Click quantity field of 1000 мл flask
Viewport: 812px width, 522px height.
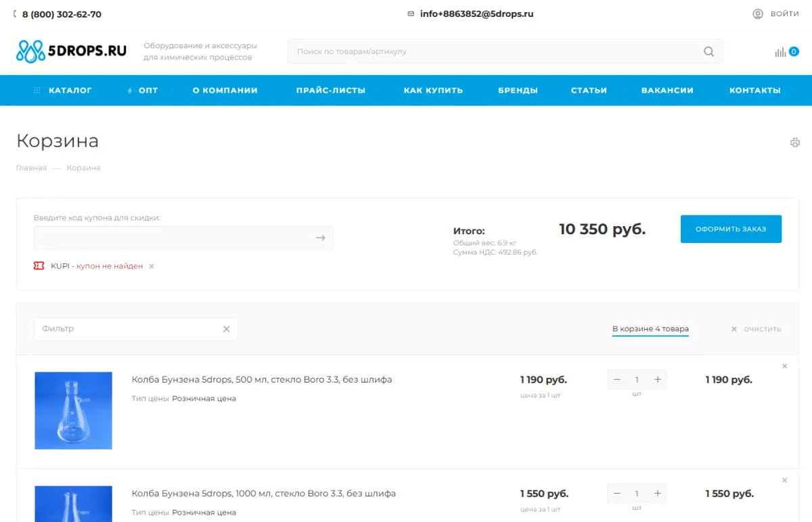click(x=637, y=494)
